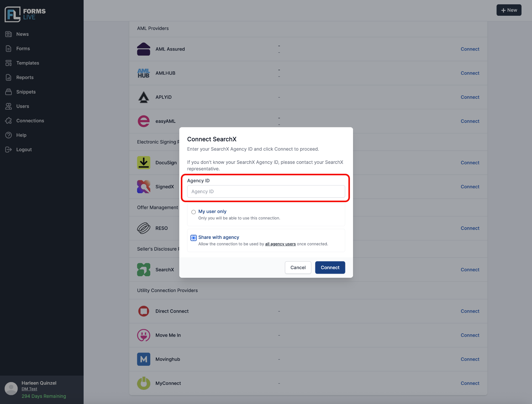Connect the AMLHUB provider
Screen dimensions: 532x404
(x=470, y=73)
